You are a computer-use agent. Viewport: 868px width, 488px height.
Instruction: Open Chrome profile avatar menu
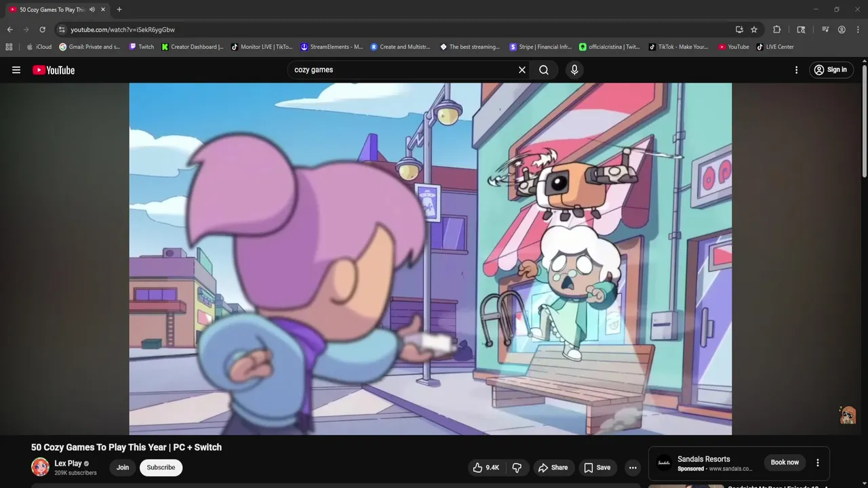842,30
